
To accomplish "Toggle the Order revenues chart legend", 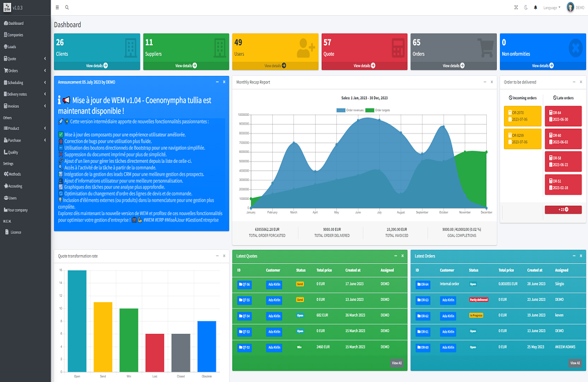I will [x=349, y=110].
